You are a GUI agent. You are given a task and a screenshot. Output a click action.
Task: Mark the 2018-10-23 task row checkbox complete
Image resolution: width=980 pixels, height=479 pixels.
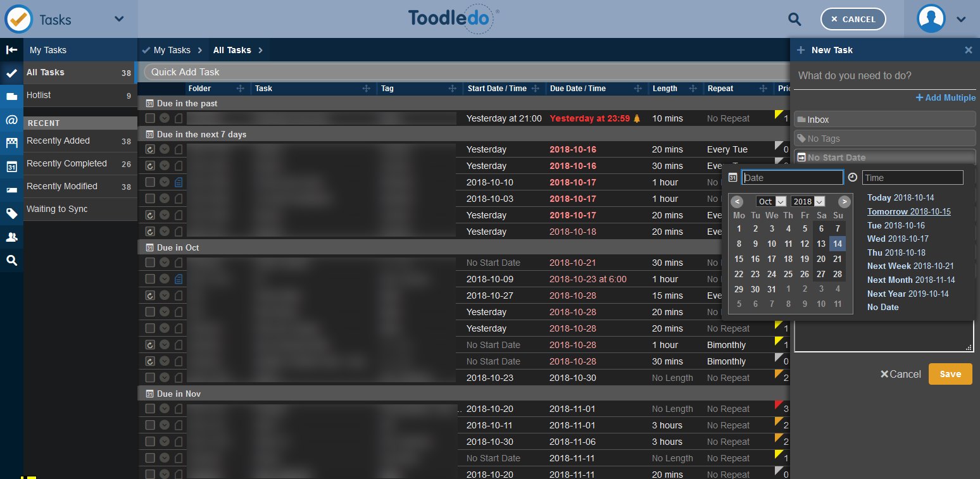(x=150, y=378)
